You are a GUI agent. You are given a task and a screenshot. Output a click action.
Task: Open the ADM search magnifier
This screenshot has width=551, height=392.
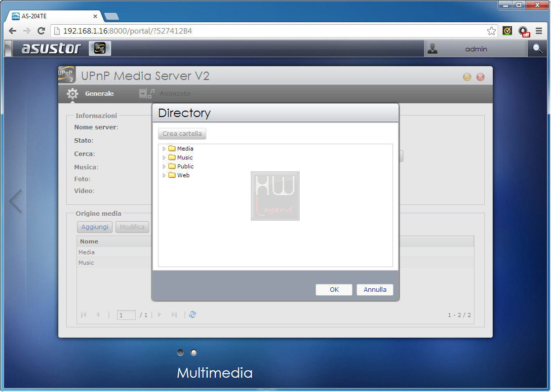tap(537, 48)
